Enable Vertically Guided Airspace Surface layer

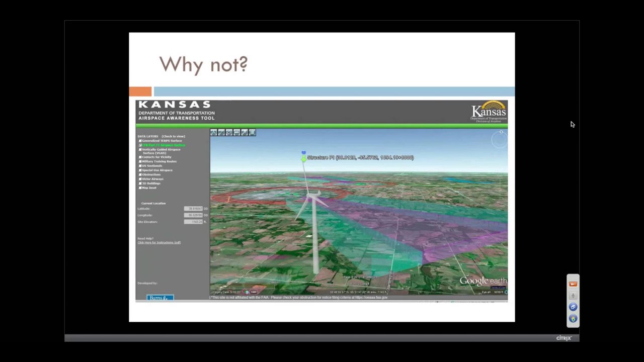[140, 149]
